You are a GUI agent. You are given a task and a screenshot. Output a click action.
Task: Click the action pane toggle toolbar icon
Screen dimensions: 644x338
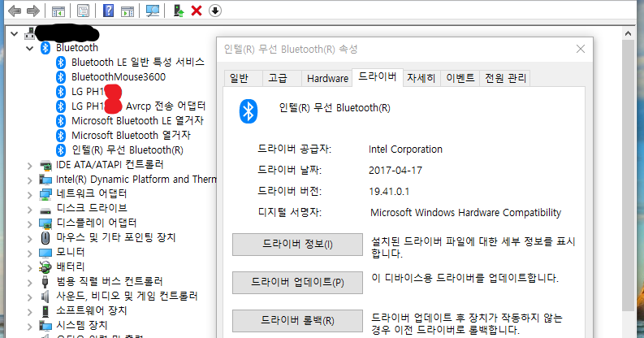point(128,11)
